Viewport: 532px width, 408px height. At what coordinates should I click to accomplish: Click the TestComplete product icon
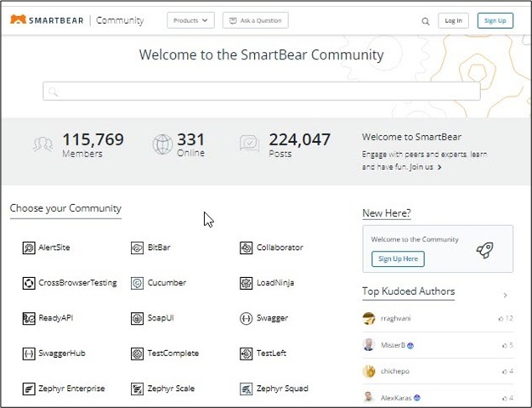[138, 354]
